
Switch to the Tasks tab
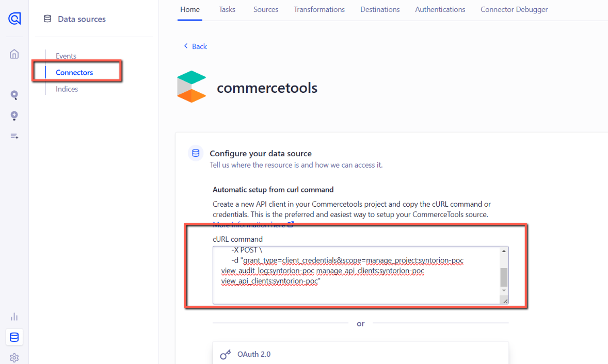coord(227,9)
